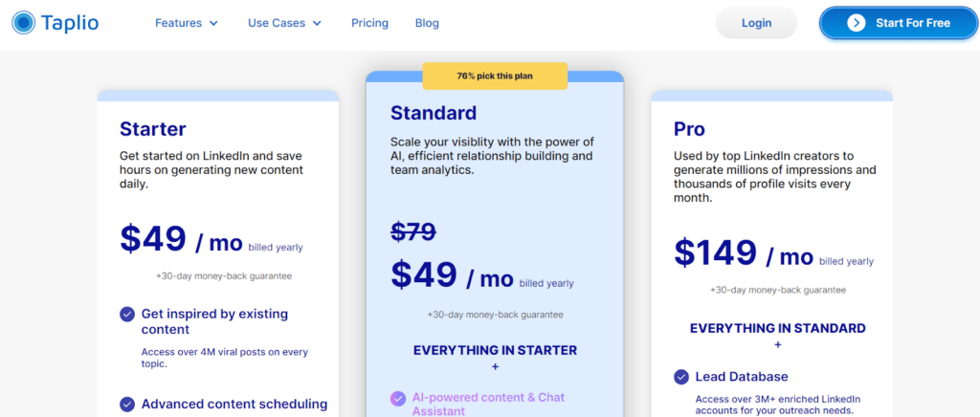This screenshot has width=980, height=417.
Task: Click the Taplio logo icon
Action: point(23,23)
